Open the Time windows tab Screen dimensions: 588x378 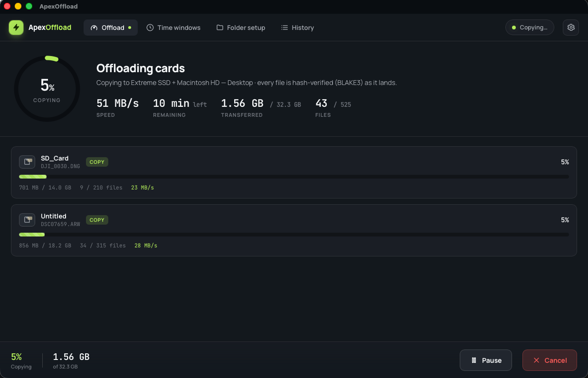coord(173,28)
